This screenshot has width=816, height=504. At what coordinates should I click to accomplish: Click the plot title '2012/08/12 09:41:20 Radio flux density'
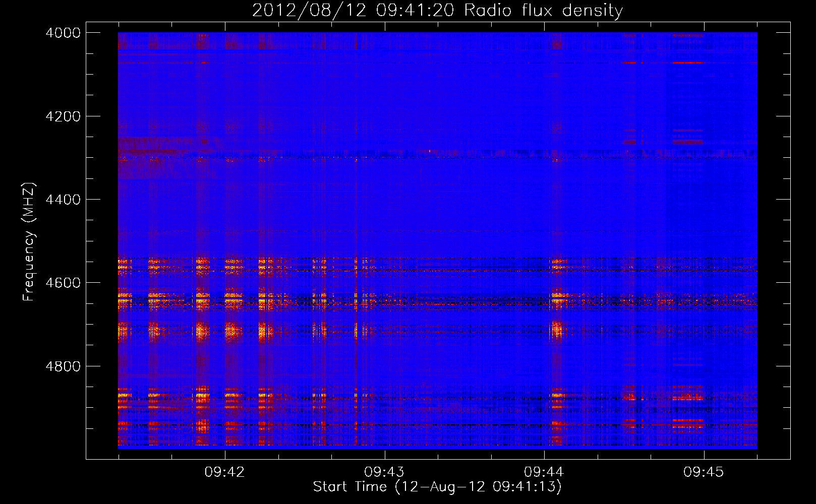[437, 11]
